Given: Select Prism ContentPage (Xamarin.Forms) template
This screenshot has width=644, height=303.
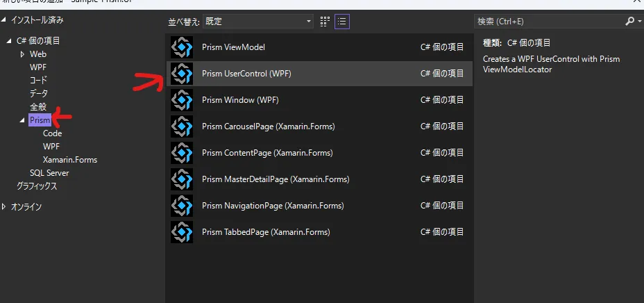Looking at the screenshot, I should coord(319,153).
